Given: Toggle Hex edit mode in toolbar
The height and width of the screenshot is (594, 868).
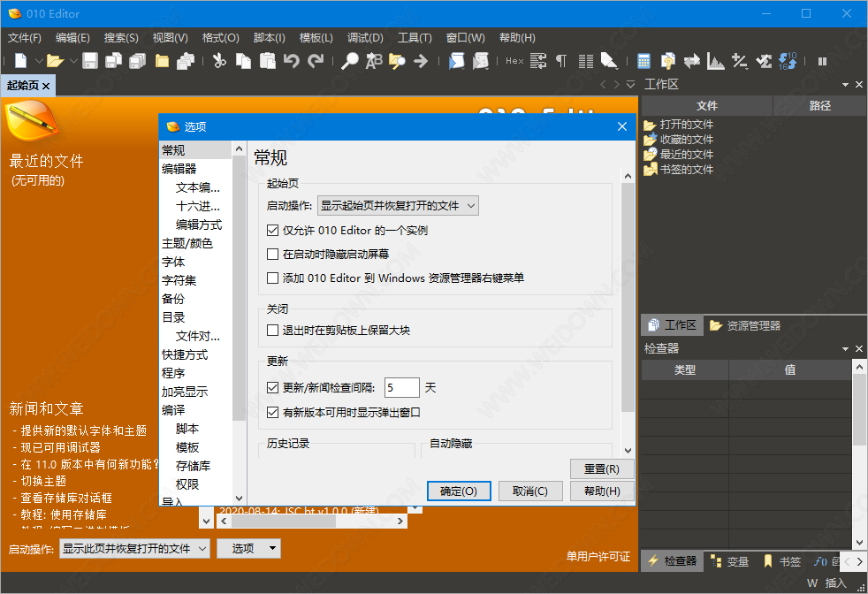Looking at the screenshot, I should click(x=514, y=60).
